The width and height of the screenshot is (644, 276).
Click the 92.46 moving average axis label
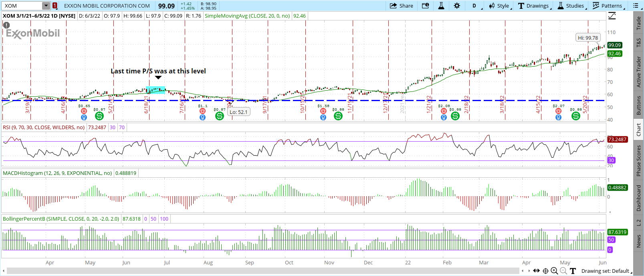[x=615, y=53]
